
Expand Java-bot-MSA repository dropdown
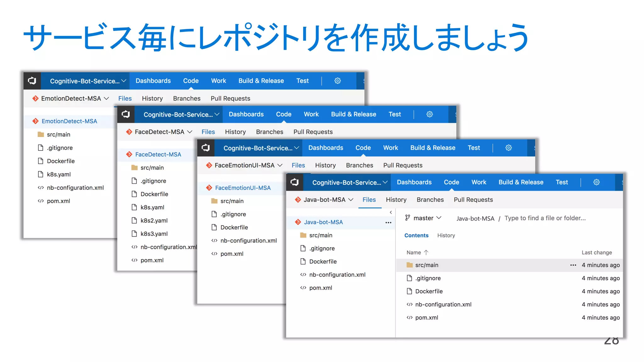351,200
